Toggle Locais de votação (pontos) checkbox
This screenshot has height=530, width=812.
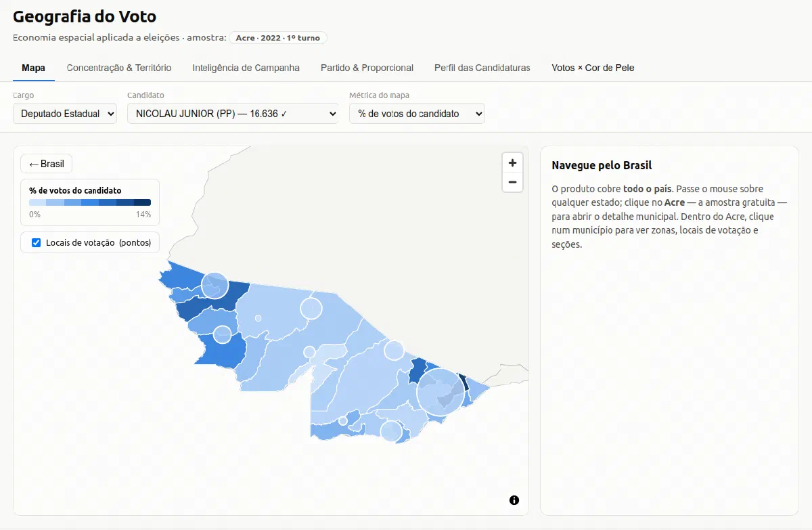coord(37,242)
